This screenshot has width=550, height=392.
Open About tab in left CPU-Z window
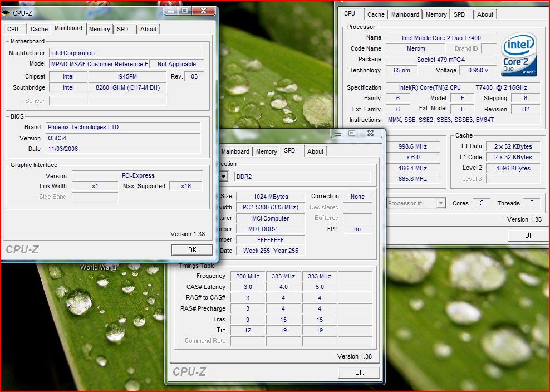149,29
